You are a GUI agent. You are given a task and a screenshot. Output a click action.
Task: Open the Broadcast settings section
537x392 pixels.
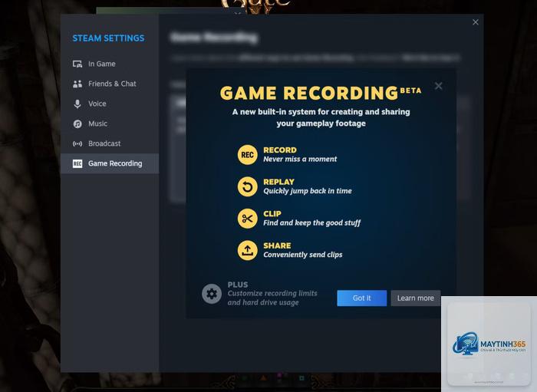coord(110,143)
